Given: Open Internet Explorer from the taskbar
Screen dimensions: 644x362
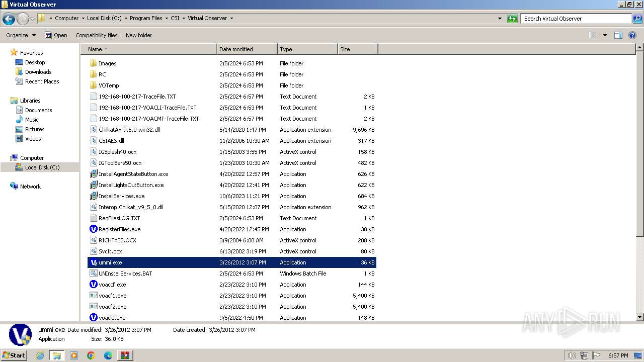Looking at the screenshot, I should click(x=40, y=355).
